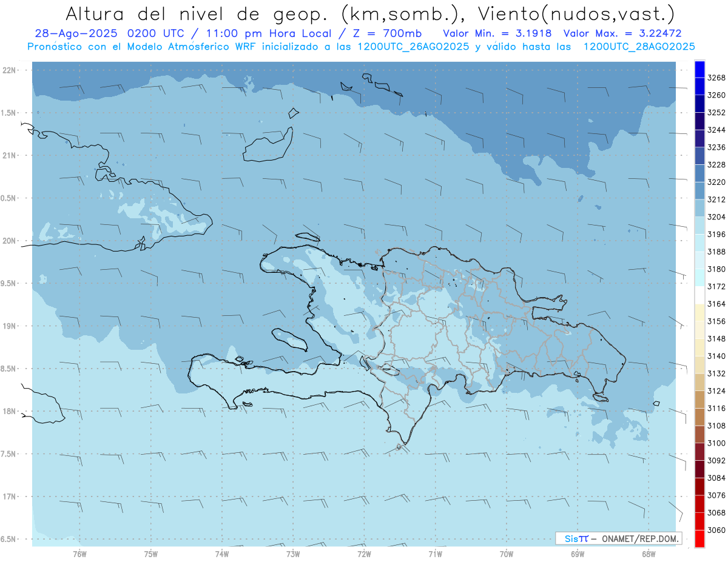Click the '1.5N' latitude label
The height and width of the screenshot is (562, 728).
8,113
